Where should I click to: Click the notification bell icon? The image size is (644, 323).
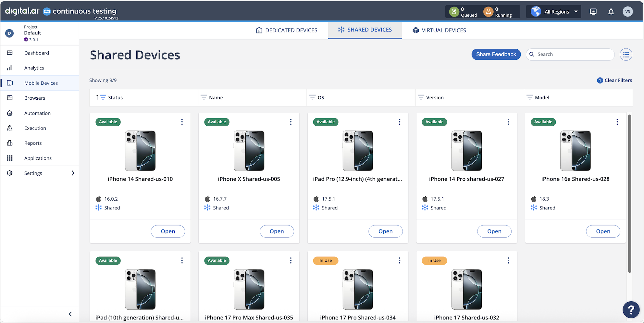click(x=611, y=12)
